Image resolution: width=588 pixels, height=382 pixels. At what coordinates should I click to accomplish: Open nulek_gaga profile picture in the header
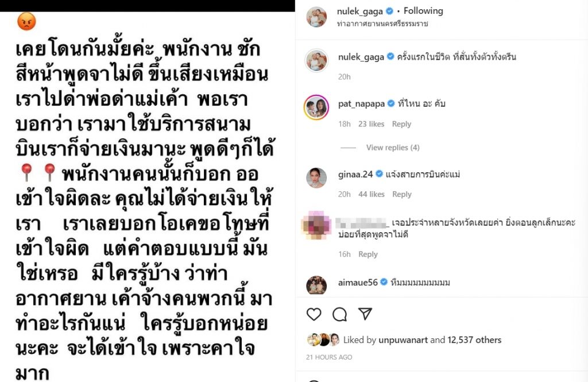point(316,17)
